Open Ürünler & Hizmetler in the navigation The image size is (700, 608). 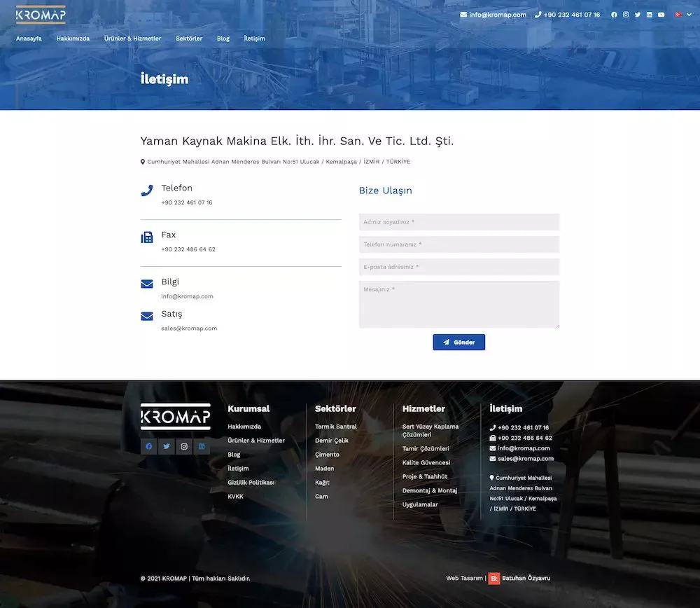132,39
